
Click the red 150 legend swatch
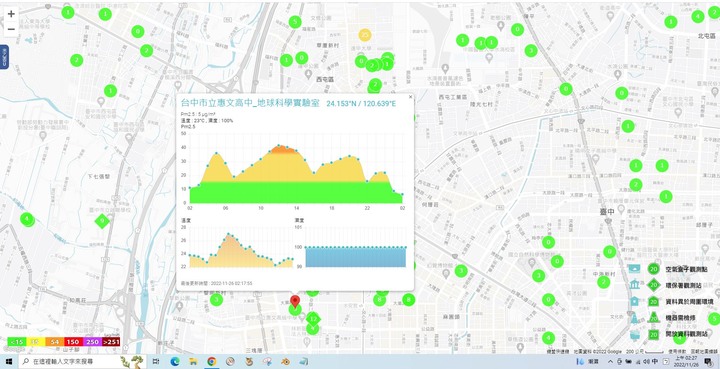(x=73, y=341)
